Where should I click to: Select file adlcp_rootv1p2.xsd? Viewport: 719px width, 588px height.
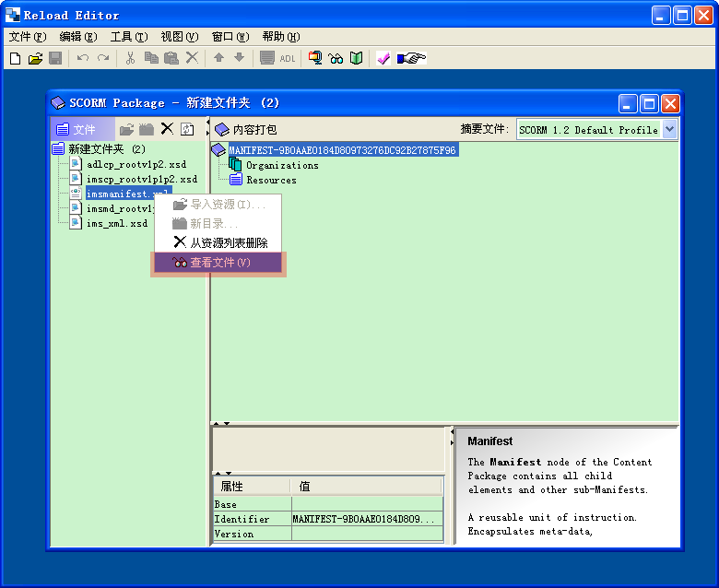136,164
